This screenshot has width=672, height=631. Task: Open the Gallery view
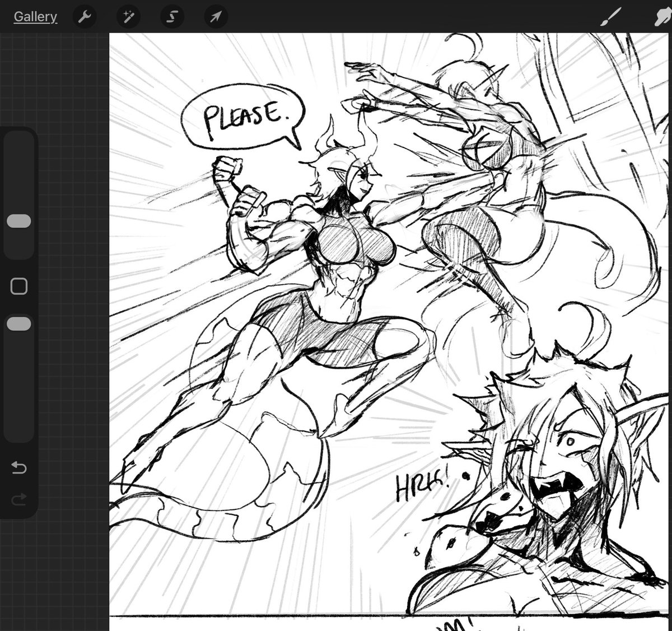(x=35, y=17)
